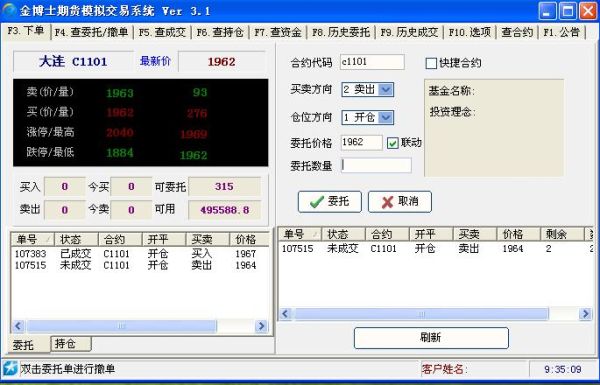The height and width of the screenshot is (385, 600).
Task: Switch to 查合约 tab
Action: click(517, 32)
